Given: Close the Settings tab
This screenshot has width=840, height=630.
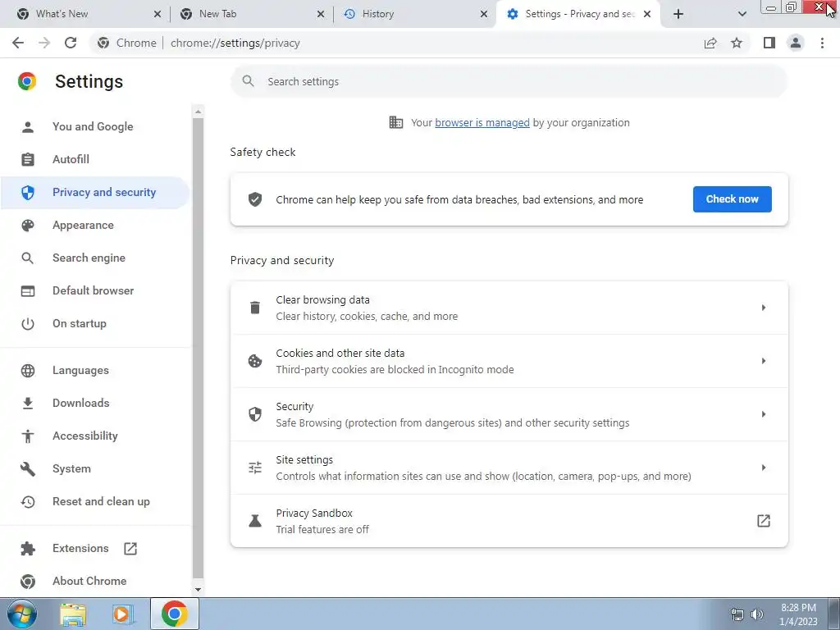Looking at the screenshot, I should [x=647, y=14].
